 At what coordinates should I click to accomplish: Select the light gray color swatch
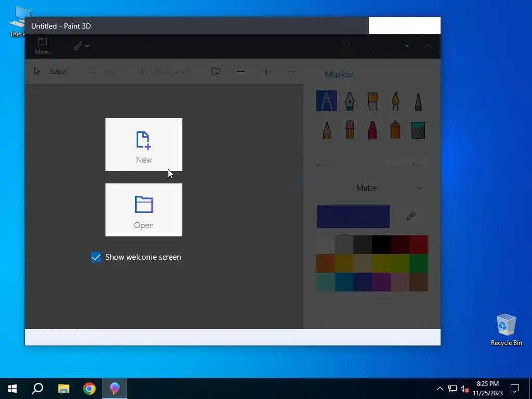tap(344, 245)
